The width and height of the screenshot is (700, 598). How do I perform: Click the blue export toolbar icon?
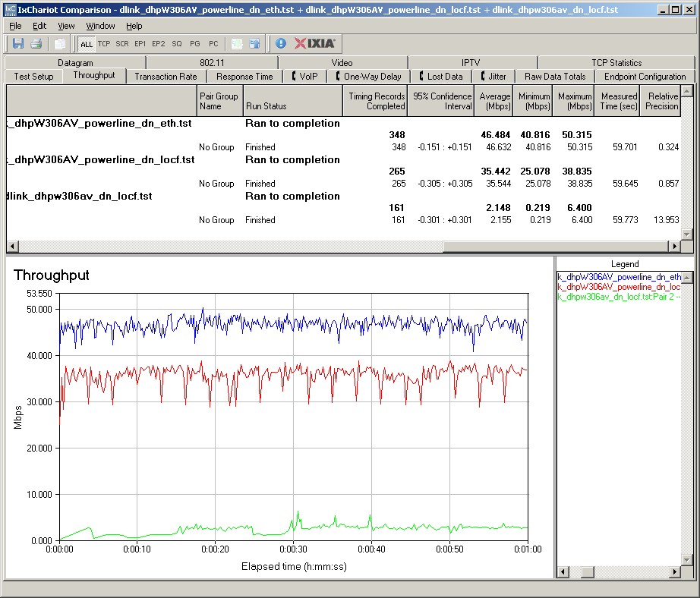tap(255, 44)
